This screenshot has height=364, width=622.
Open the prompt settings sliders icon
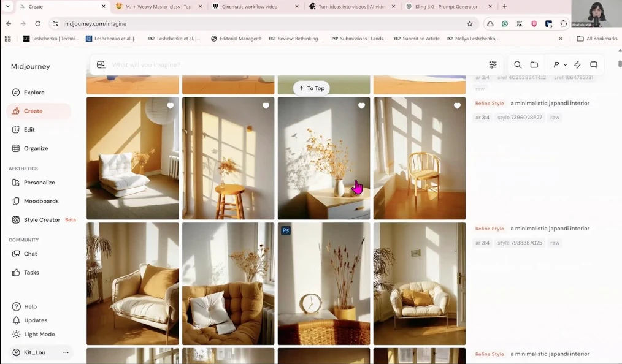coord(493,65)
